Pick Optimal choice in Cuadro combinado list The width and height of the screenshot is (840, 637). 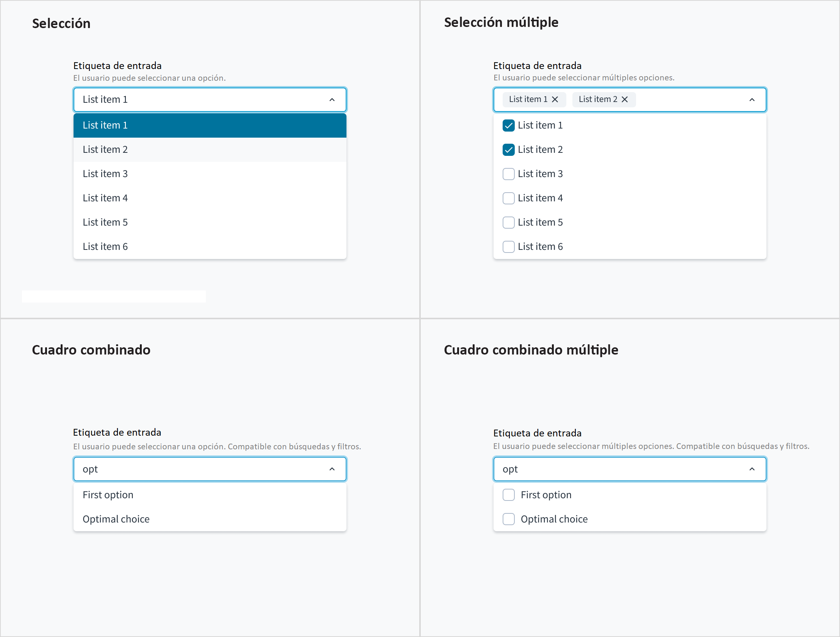click(210, 519)
